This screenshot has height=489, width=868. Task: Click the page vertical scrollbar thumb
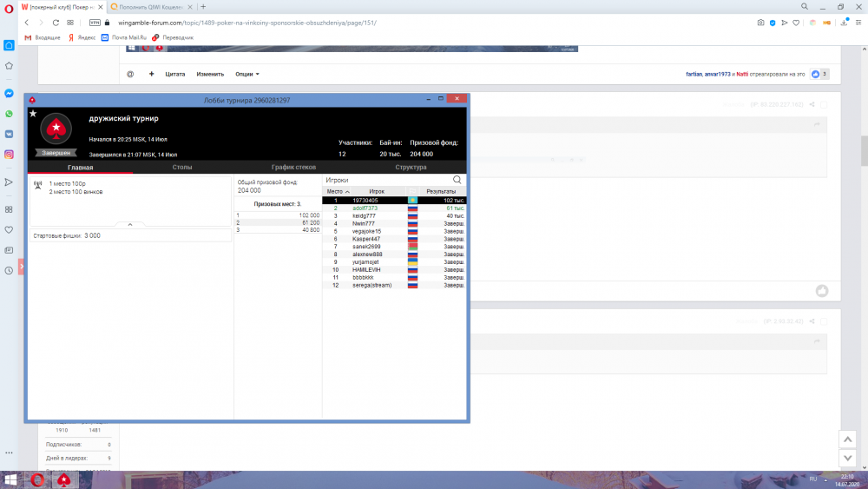click(x=862, y=148)
